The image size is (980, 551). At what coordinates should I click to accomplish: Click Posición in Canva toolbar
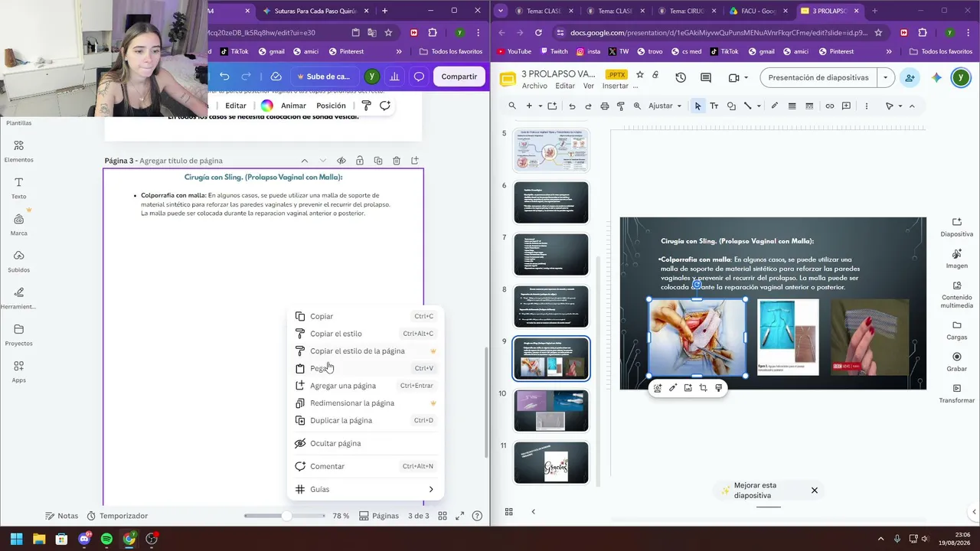pyautogui.click(x=331, y=106)
